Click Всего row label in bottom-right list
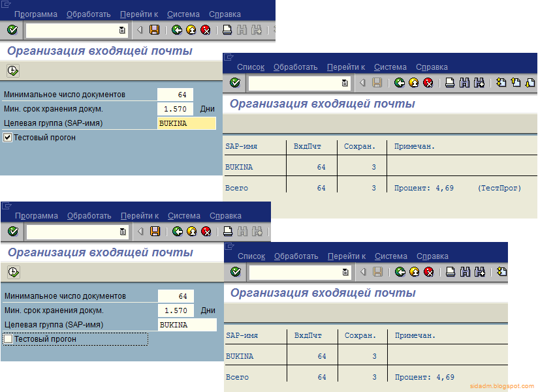The width and height of the screenshot is (538, 392). pyautogui.click(x=237, y=377)
